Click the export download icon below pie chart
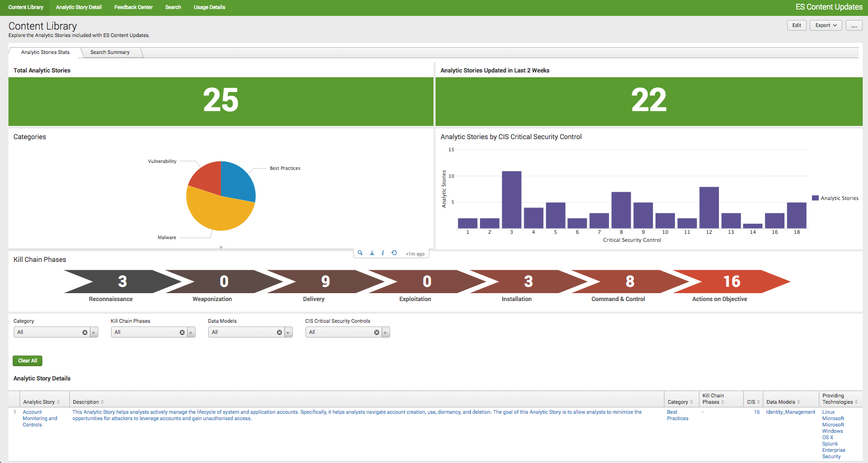Screen dimensions: 868x463 [x=372, y=253]
